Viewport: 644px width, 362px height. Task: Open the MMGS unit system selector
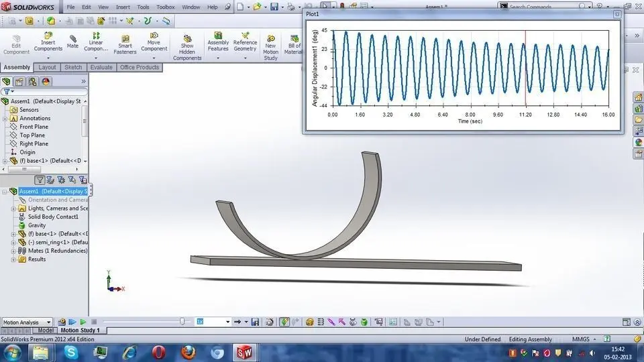click(x=584, y=339)
